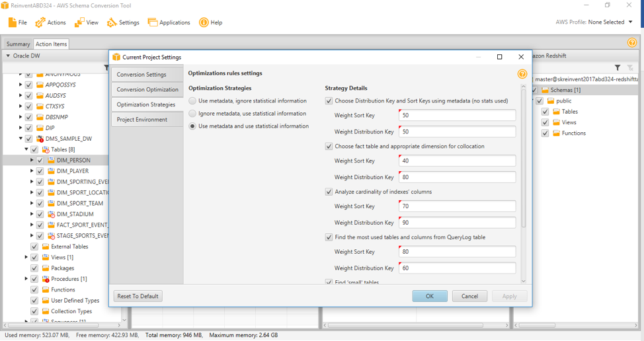Click the Procedures folder icon

(46, 279)
